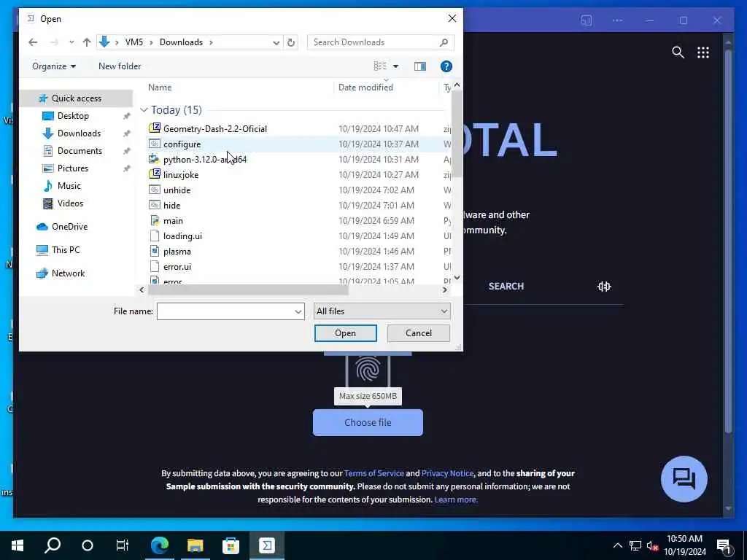Select Quick access in navigation pane
This screenshot has height=560, width=747.
coord(76,98)
